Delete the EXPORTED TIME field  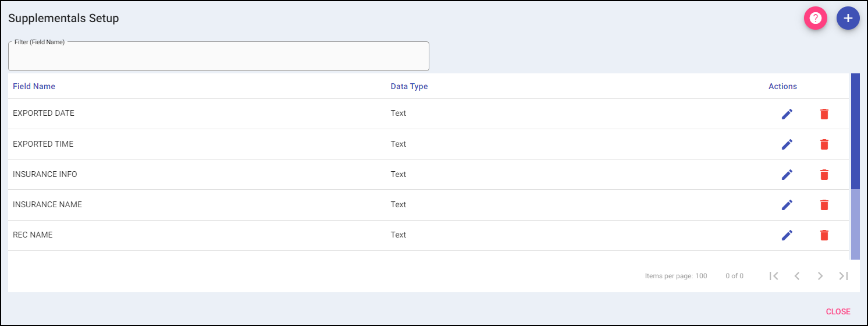824,144
